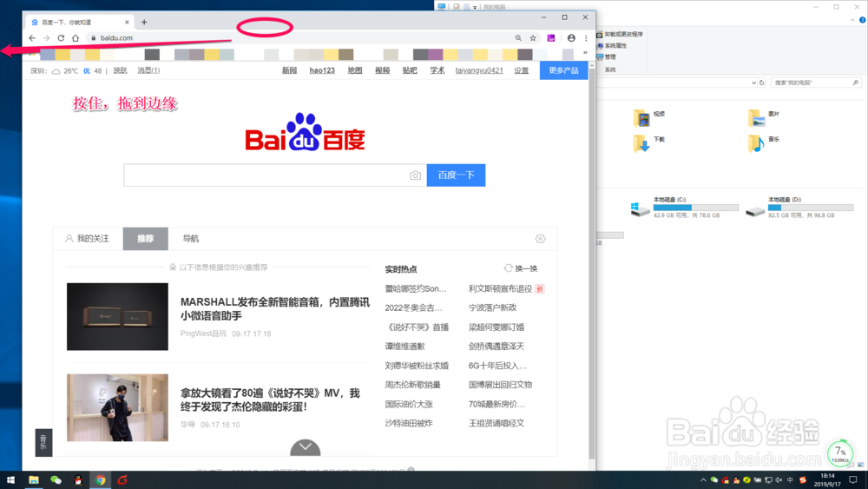
Task: Collapse the Explorer ribbon with the chevron
Action: click(852, 20)
